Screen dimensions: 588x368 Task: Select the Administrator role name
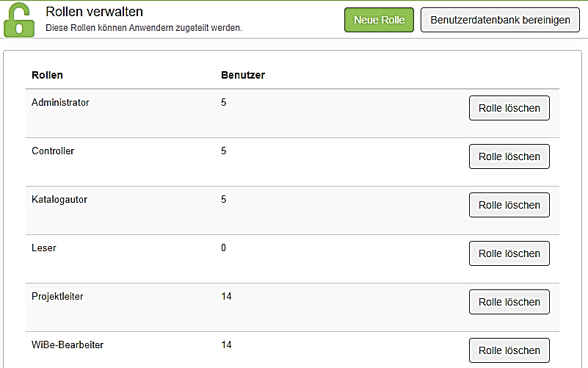tap(60, 103)
